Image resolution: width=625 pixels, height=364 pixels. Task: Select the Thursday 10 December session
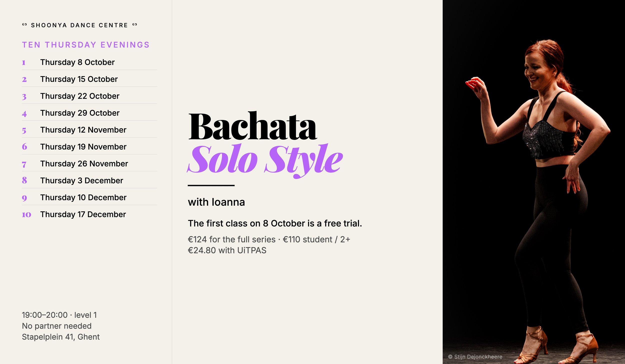click(89, 197)
